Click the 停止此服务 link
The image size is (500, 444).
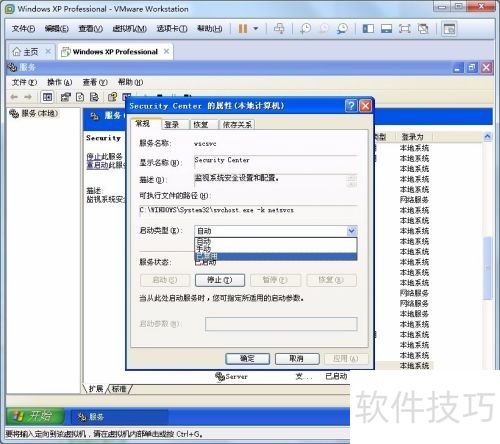click(104, 156)
